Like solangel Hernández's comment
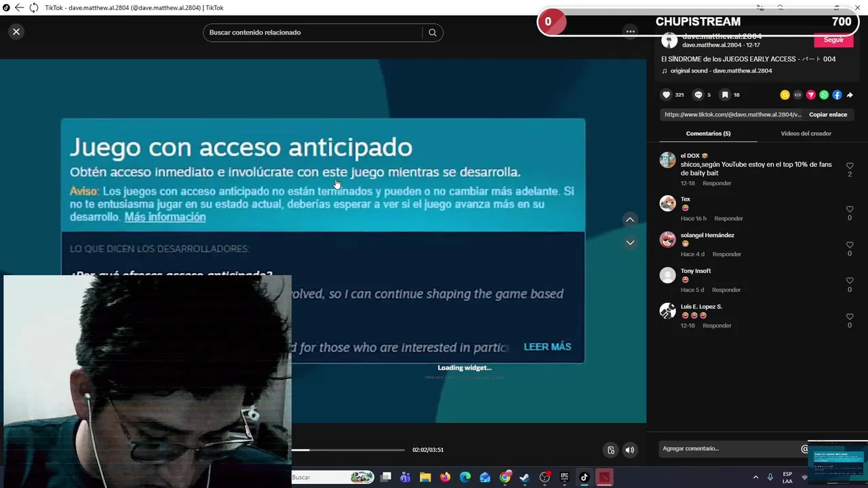The image size is (868, 488). pyautogui.click(x=850, y=245)
